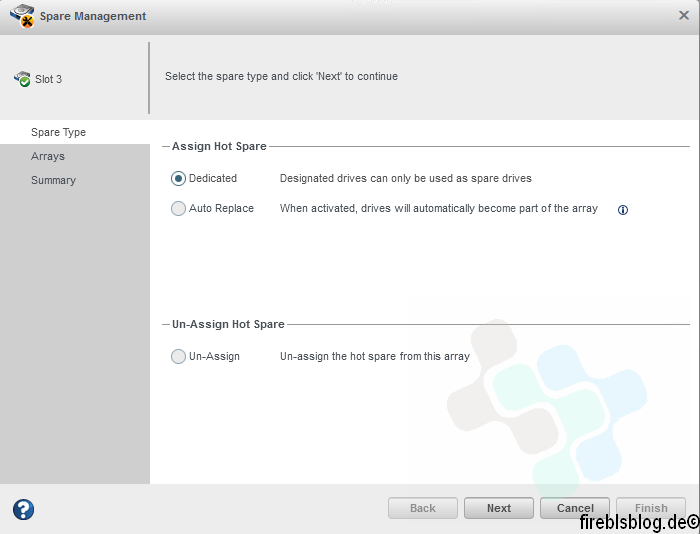Click the 'Un-Assign Hot Spare' heading
This screenshot has width=700, height=534.
pos(228,324)
